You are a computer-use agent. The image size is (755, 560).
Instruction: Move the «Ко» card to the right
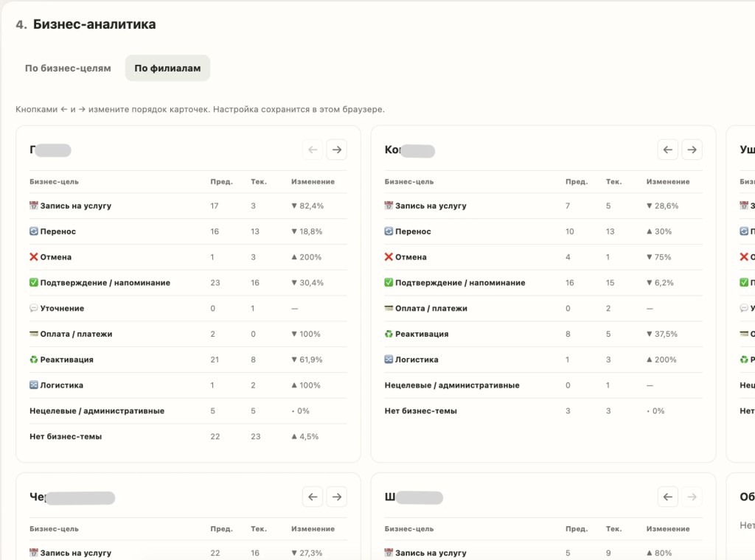[x=692, y=150]
